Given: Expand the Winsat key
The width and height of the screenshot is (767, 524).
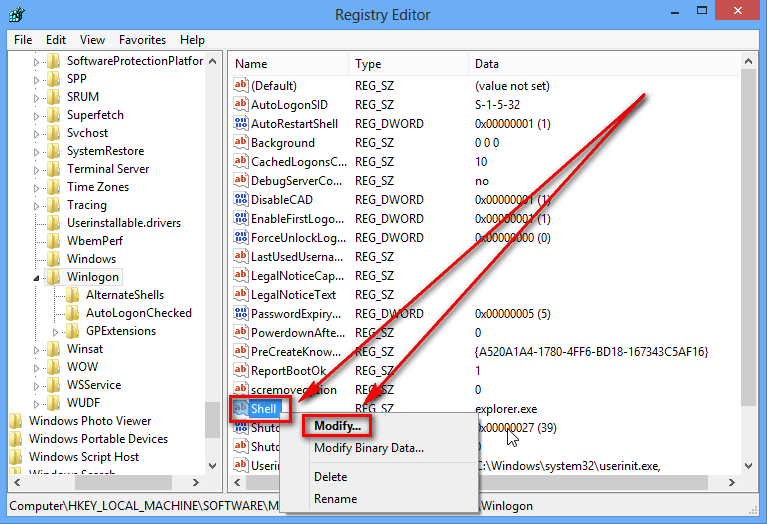Looking at the screenshot, I should pyautogui.click(x=36, y=350).
